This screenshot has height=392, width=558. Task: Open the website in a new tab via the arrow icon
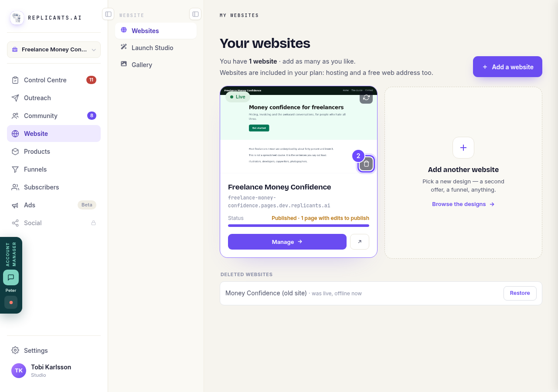[360, 242]
